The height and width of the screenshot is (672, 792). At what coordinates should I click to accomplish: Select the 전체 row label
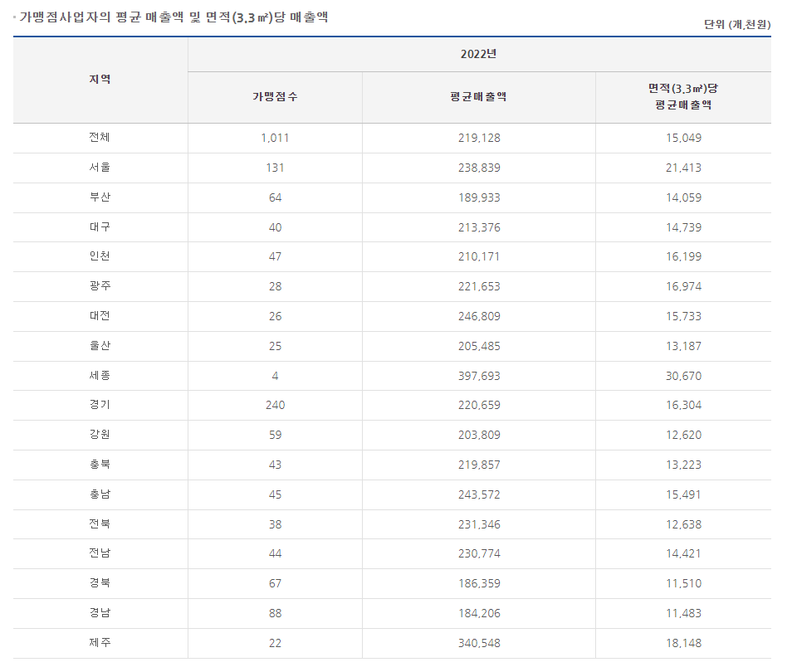point(100,138)
